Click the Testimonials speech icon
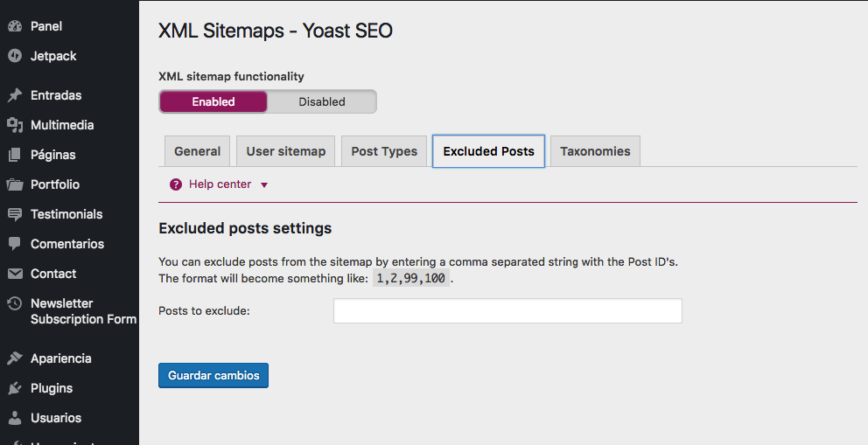This screenshot has height=445, width=868. point(15,214)
